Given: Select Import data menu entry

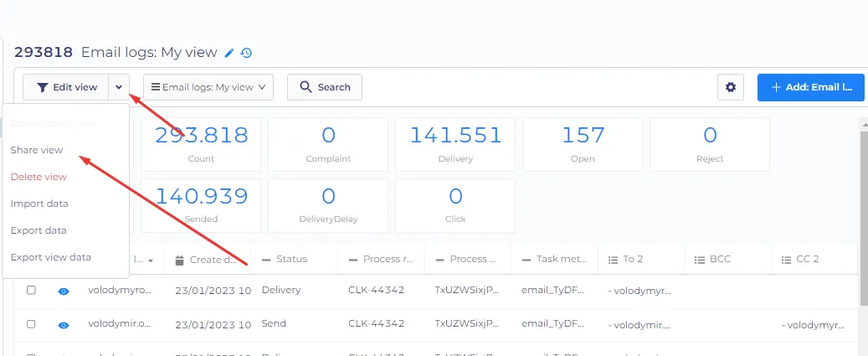Looking at the screenshot, I should pos(39,204).
